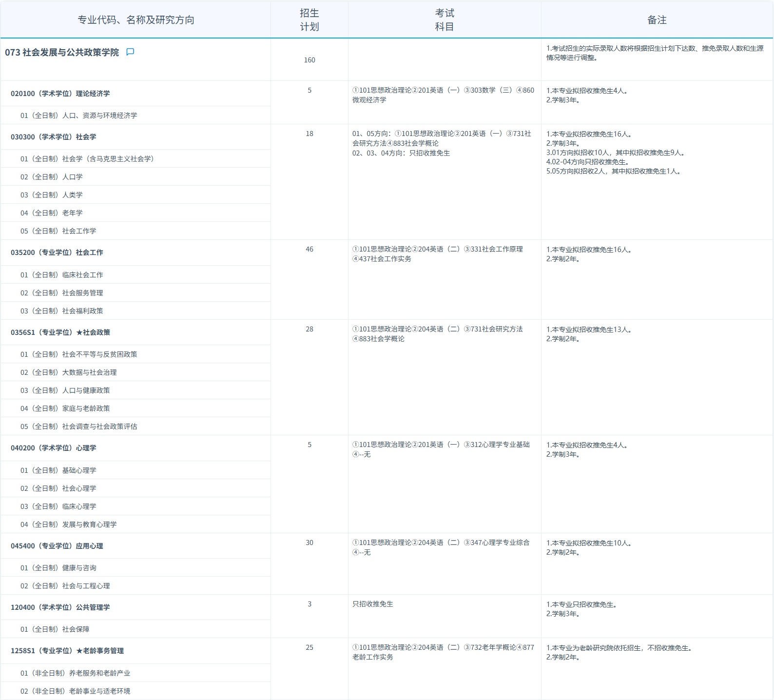Select direction 人口、资源与环境经济学
The image size is (774, 700).
pyautogui.click(x=79, y=116)
